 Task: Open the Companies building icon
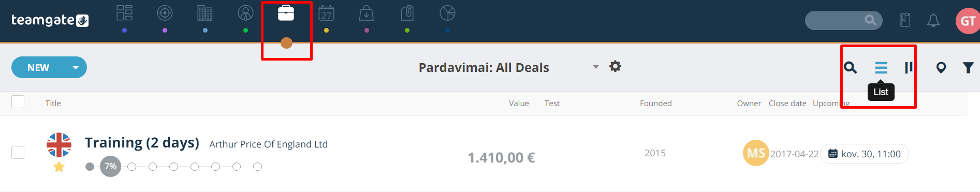point(205,13)
